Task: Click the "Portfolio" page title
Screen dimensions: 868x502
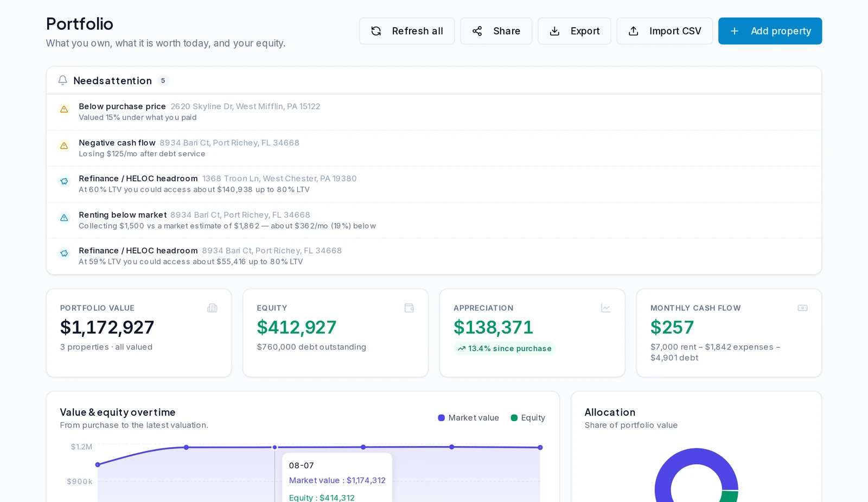Action: [80, 24]
